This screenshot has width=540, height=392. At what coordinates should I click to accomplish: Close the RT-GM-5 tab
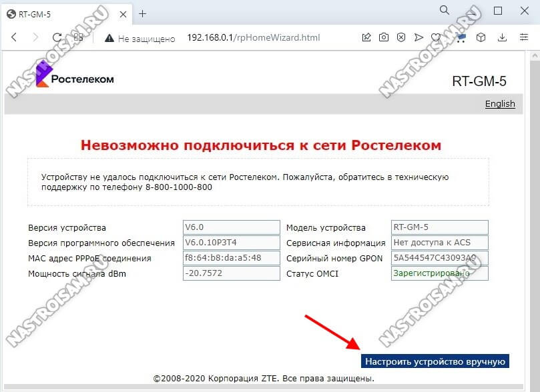coord(123,13)
